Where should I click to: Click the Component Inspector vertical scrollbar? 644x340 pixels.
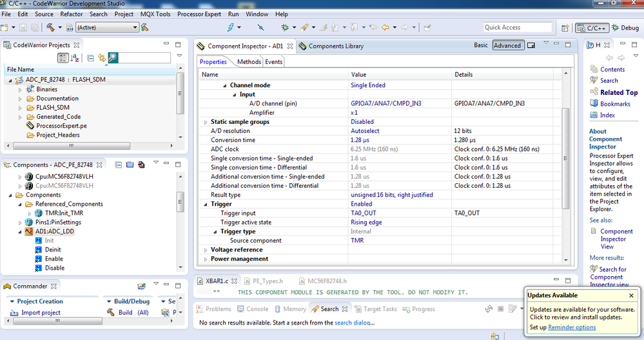click(565, 158)
